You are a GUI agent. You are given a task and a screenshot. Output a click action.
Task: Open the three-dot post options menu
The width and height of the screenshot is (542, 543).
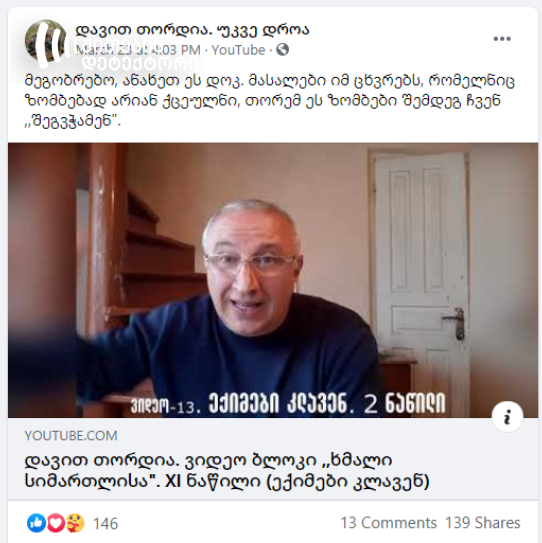pyautogui.click(x=502, y=39)
